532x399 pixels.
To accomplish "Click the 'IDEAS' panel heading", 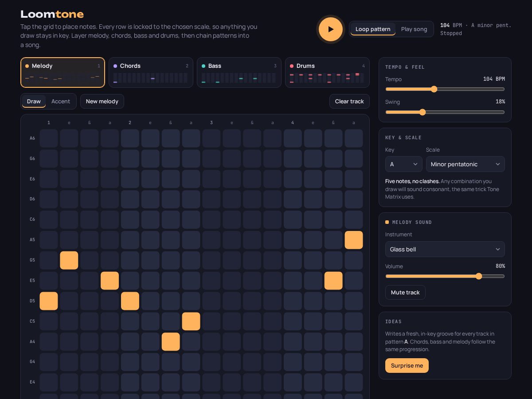I will pyautogui.click(x=393, y=321).
